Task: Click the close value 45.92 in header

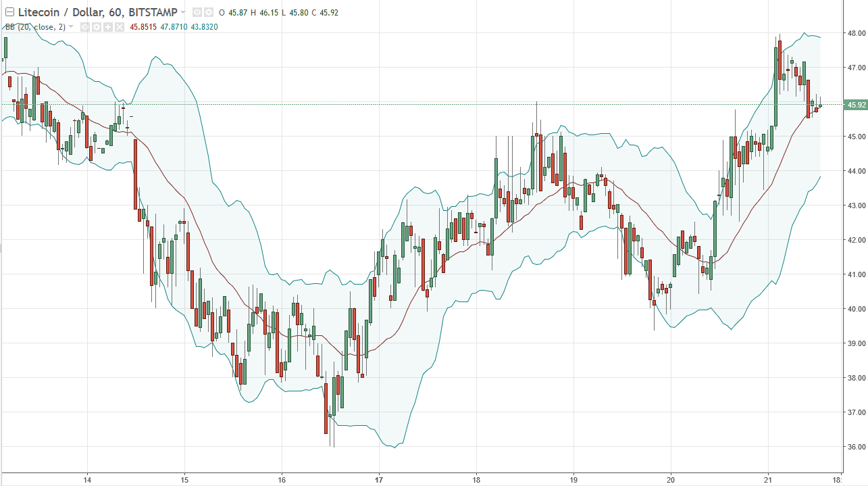Action: [x=329, y=12]
